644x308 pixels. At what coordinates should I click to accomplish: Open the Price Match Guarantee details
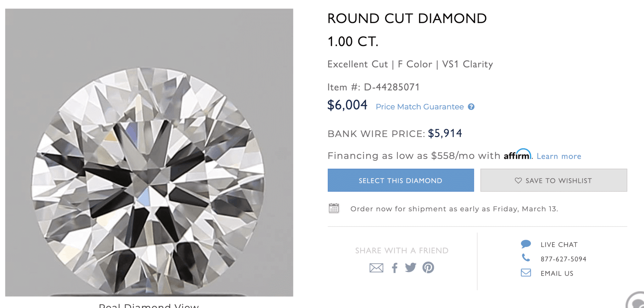[419, 107]
